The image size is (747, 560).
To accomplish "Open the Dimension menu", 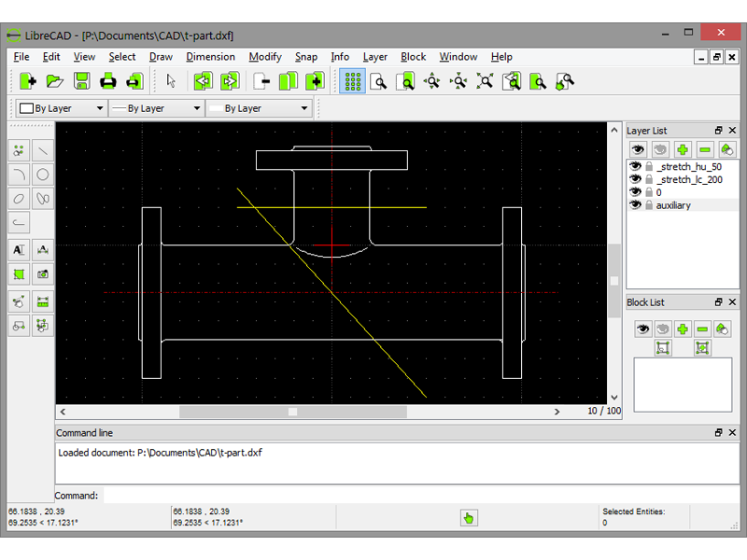I will click(x=210, y=57).
